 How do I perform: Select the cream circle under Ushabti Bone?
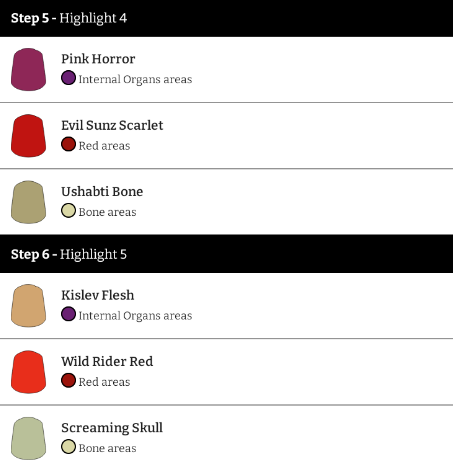point(68,210)
